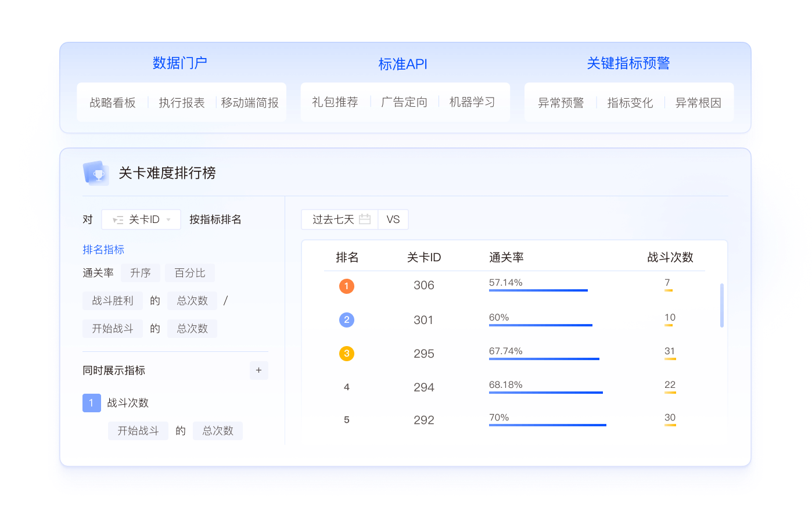Viewport: 812px width, 511px height.
Task: Click the calendar icon next to 过去七天
Action: point(365,219)
